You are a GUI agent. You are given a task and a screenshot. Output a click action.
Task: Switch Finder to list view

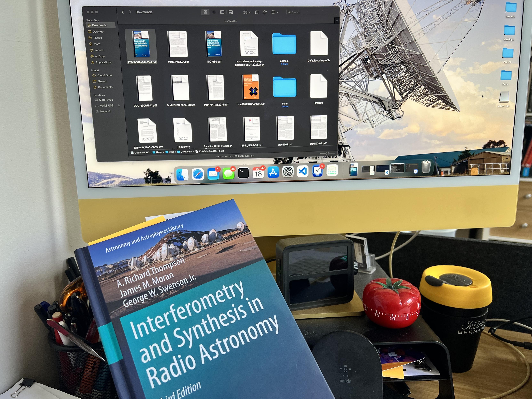pyautogui.click(x=214, y=12)
